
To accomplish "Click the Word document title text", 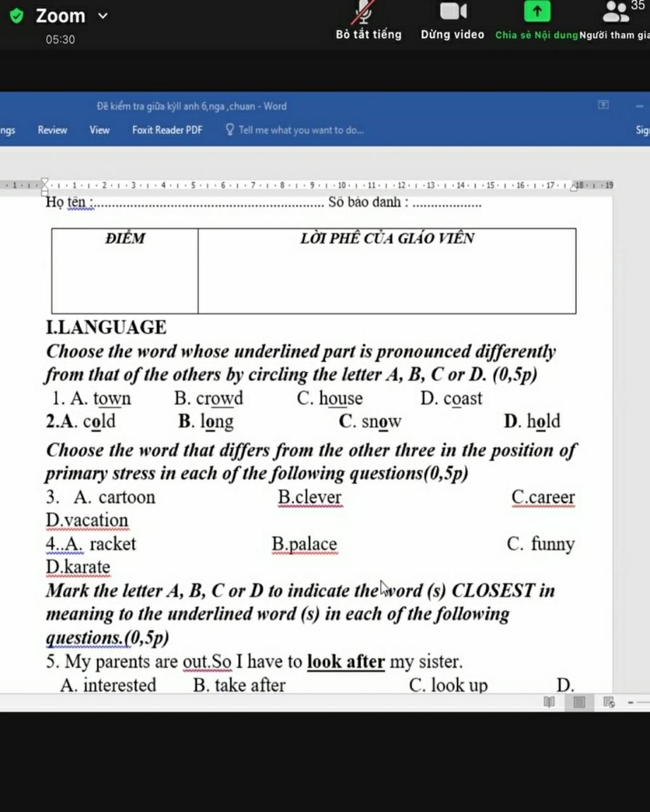I will [x=192, y=106].
